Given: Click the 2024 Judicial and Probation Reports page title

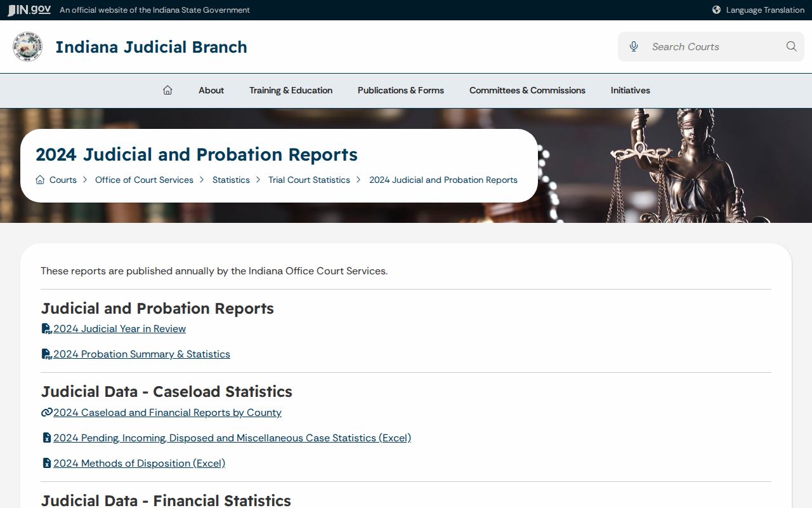Looking at the screenshot, I should click(x=197, y=154).
